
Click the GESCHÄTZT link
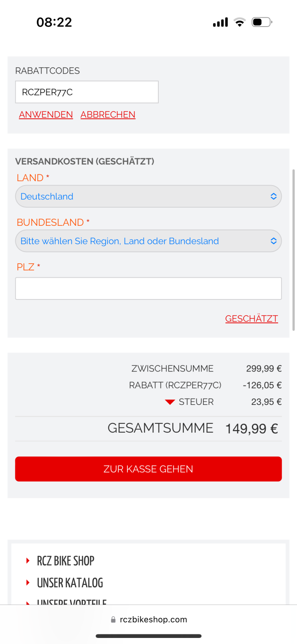click(251, 319)
